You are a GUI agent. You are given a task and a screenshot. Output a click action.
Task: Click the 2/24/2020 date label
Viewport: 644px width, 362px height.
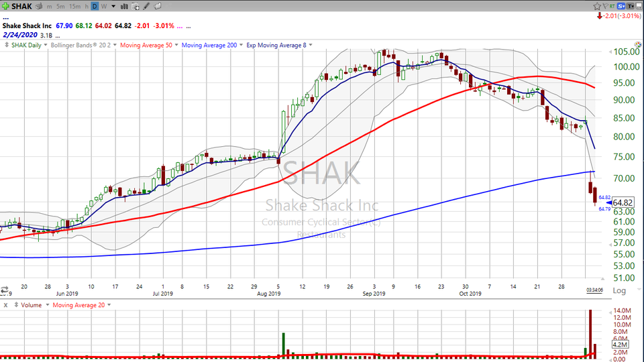pyautogui.click(x=19, y=36)
